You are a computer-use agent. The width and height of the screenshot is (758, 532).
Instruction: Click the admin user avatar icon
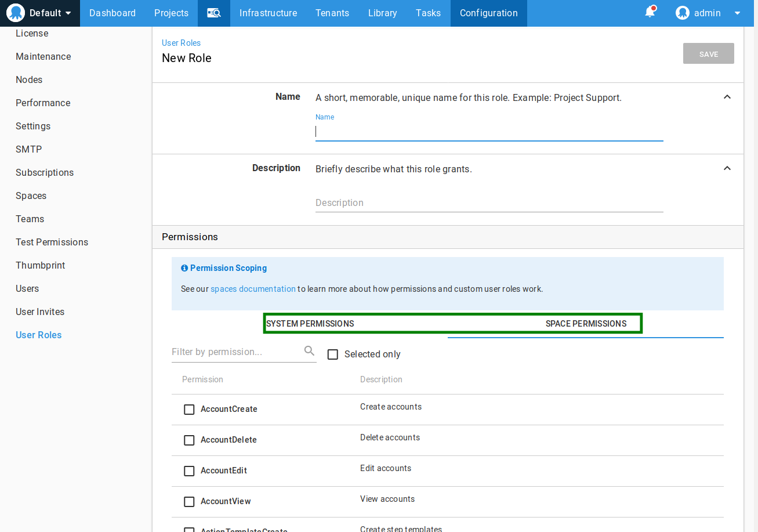click(x=683, y=13)
